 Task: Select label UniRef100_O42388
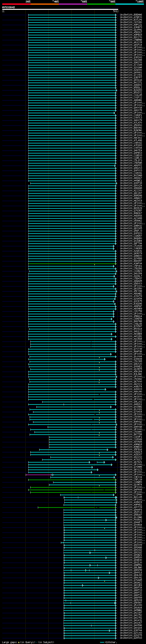[x=131, y=60]
